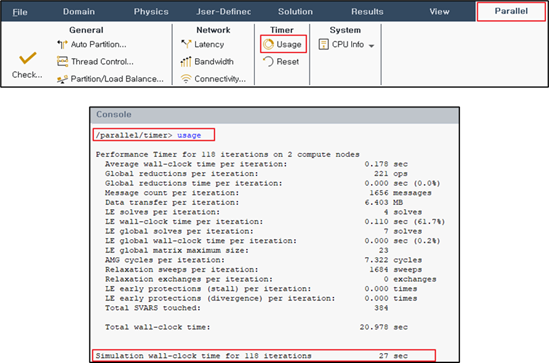Click the LE early protections (stall) line
Screen dimensions: 550x363
(261, 289)
